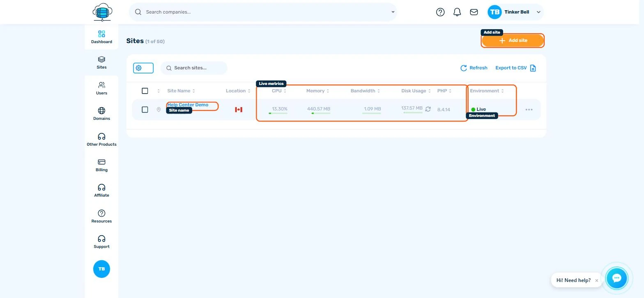Open Support in the sidebar
This screenshot has width=644, height=298.
click(101, 242)
